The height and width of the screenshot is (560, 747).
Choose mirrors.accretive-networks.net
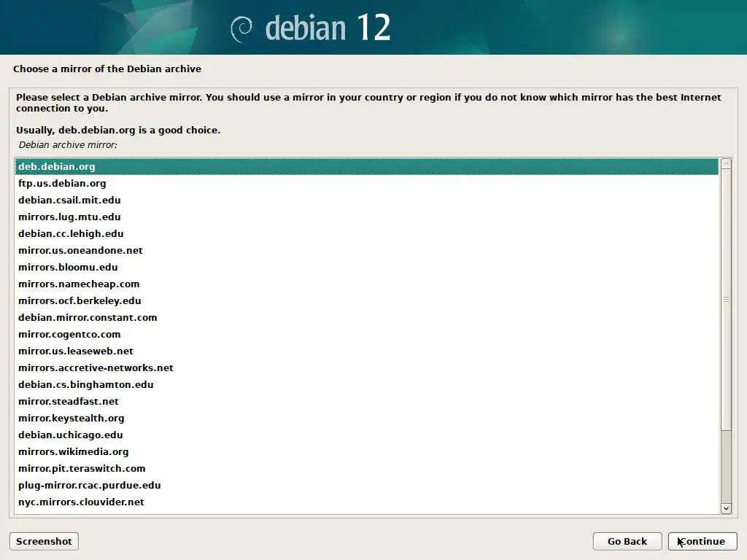tap(366, 367)
